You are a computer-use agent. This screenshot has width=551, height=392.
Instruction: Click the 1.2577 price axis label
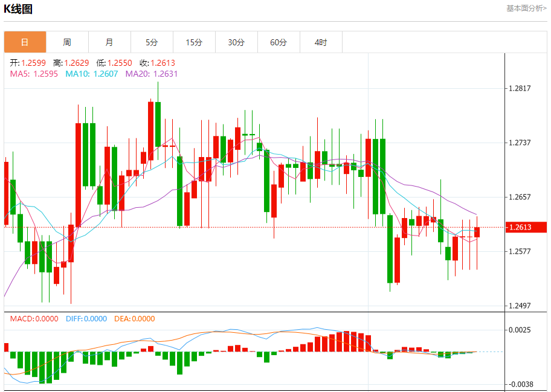520,251
